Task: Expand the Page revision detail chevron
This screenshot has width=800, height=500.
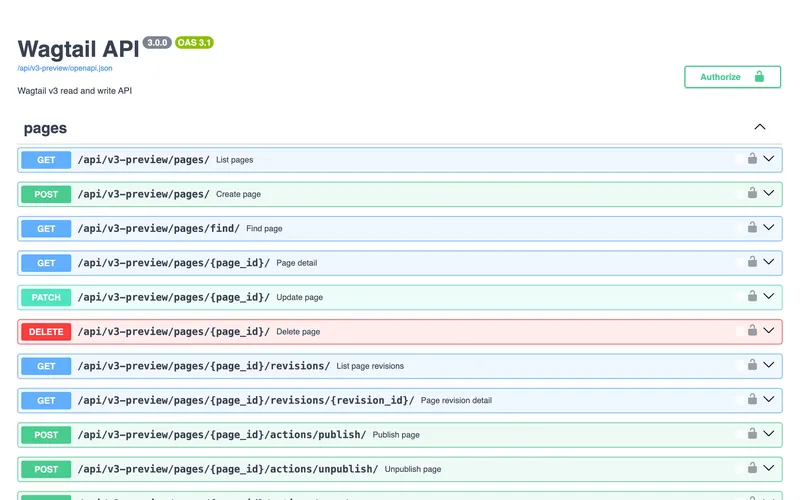Action: pyautogui.click(x=769, y=399)
